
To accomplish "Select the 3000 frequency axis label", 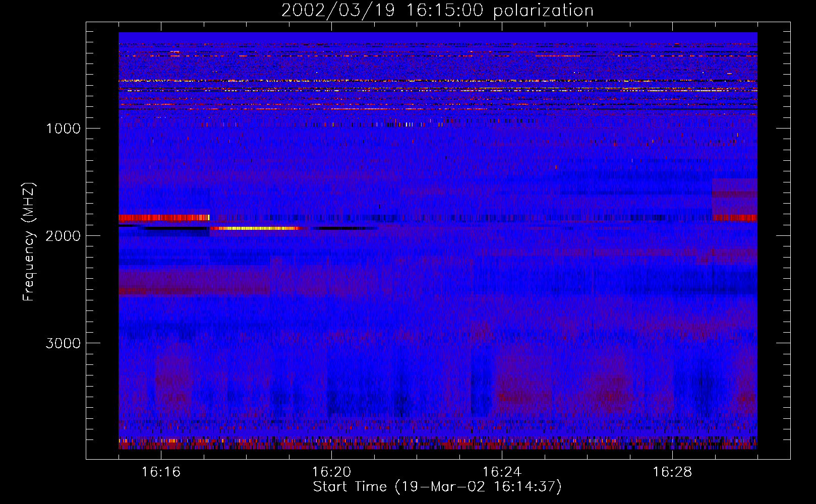I will [63, 343].
